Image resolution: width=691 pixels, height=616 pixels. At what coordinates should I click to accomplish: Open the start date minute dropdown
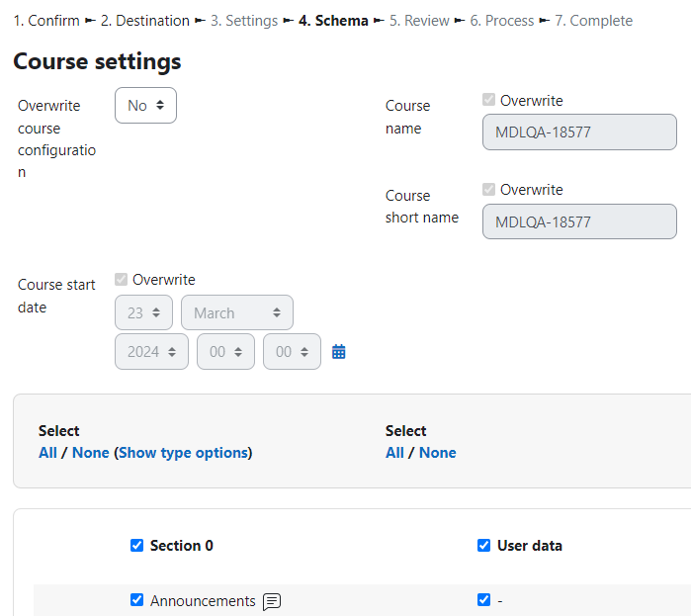(292, 352)
